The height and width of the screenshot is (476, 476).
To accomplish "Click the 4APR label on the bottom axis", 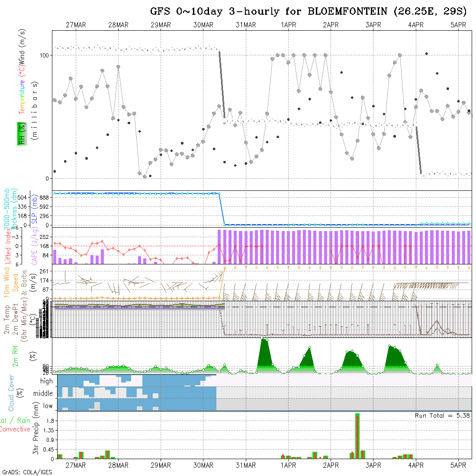I will 416,465.
